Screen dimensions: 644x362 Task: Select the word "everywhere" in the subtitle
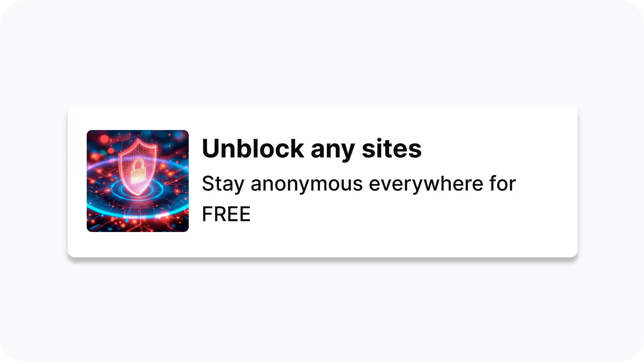click(426, 185)
